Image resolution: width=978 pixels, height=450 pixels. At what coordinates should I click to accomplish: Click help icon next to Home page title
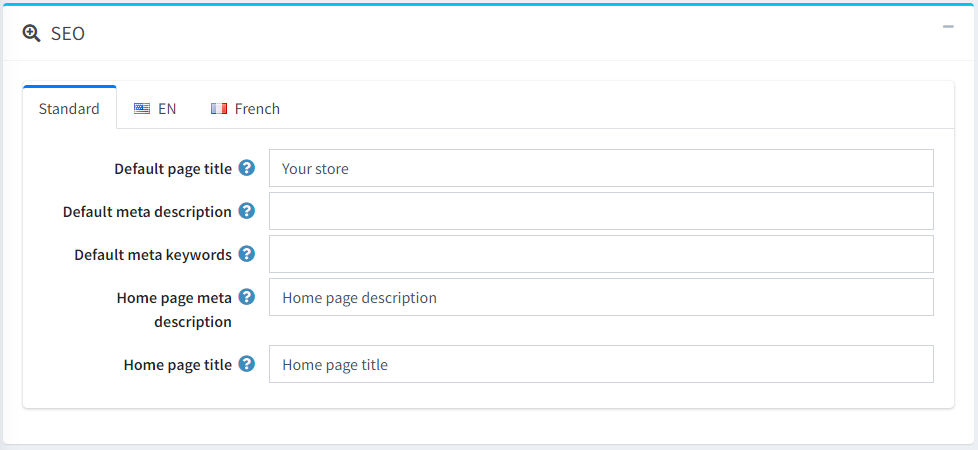tap(247, 364)
